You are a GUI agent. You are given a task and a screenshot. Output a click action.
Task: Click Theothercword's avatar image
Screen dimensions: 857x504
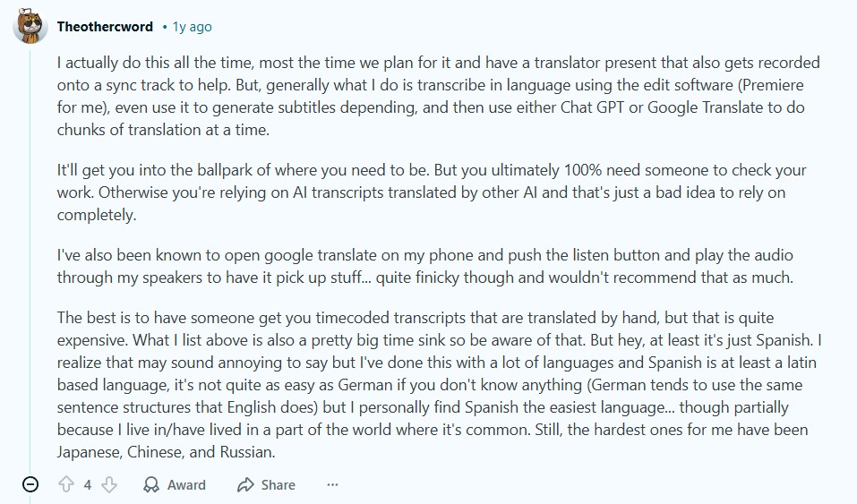point(30,26)
